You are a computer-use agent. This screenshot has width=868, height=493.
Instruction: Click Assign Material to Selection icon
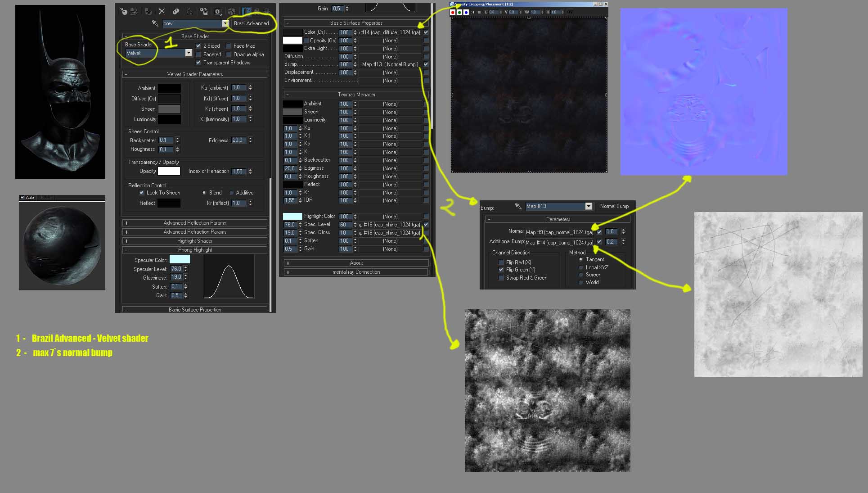click(148, 12)
